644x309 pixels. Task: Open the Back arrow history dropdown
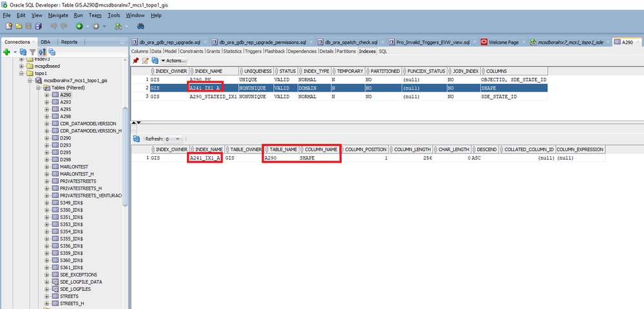coord(88,26)
